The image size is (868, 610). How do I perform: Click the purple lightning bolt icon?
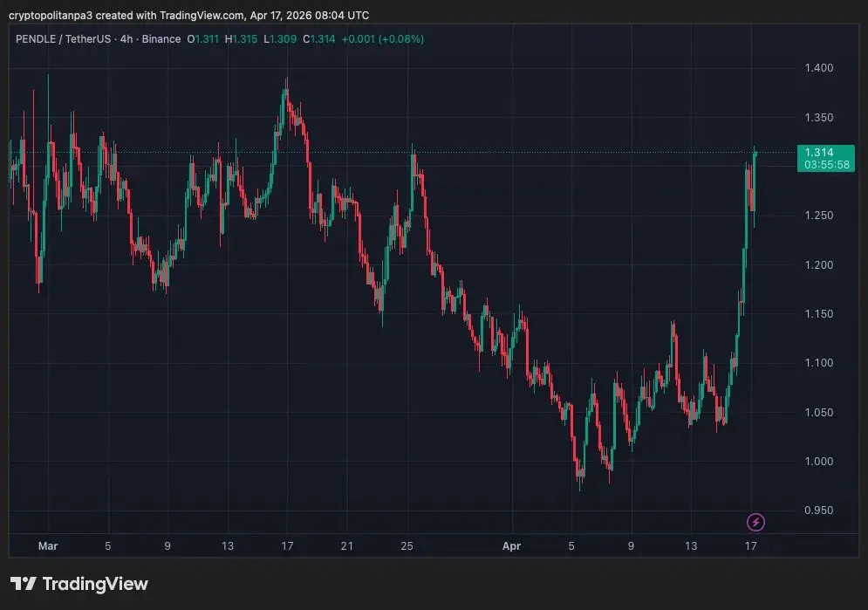point(756,522)
